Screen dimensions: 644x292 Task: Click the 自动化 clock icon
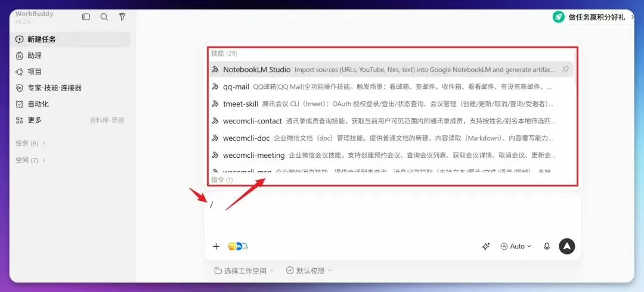[x=19, y=104]
